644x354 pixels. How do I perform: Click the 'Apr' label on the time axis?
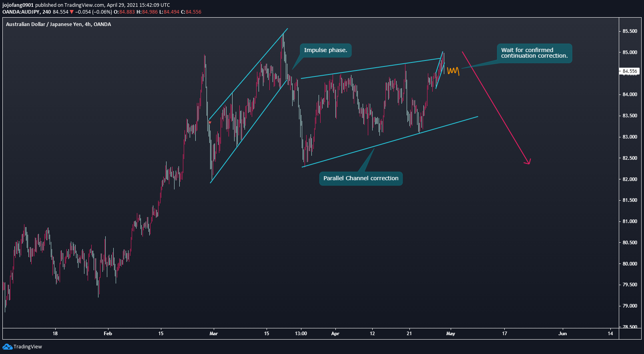pos(335,334)
